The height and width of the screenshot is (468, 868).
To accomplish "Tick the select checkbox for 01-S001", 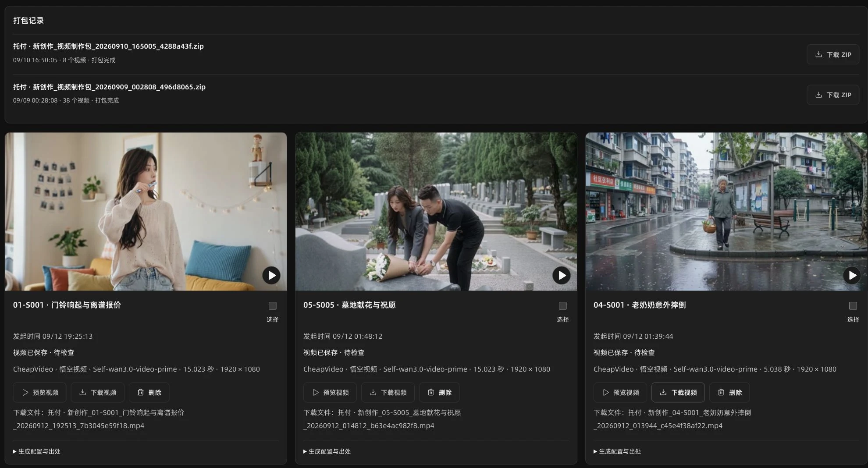I will point(273,305).
